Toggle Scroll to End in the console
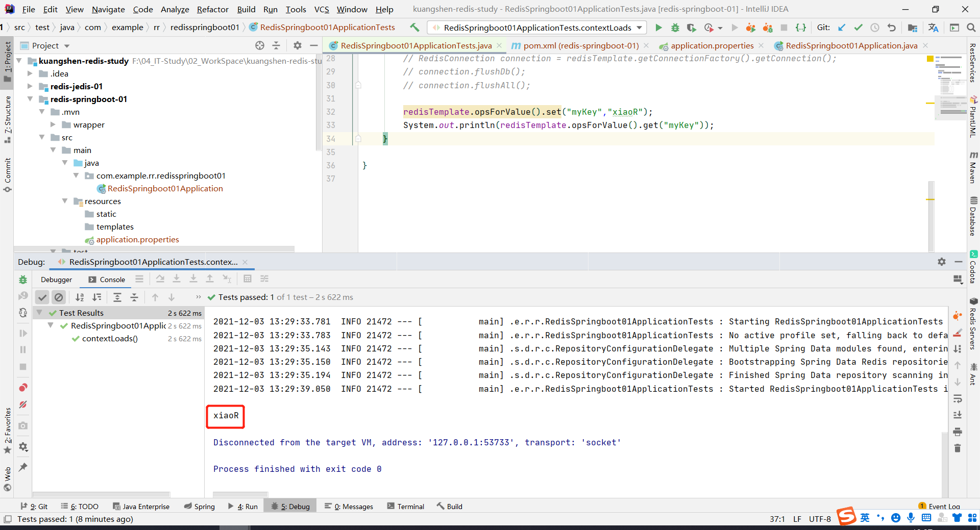Viewport: 980px width, 530px height. [958, 415]
